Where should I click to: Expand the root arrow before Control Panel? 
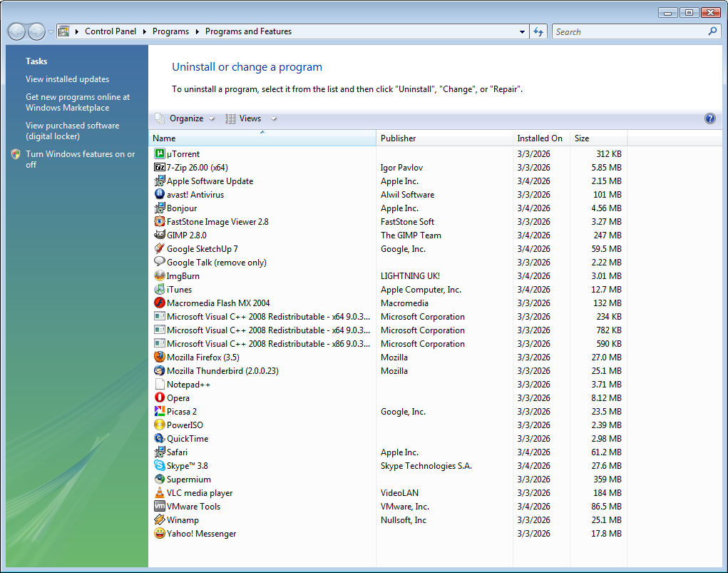[x=76, y=31]
